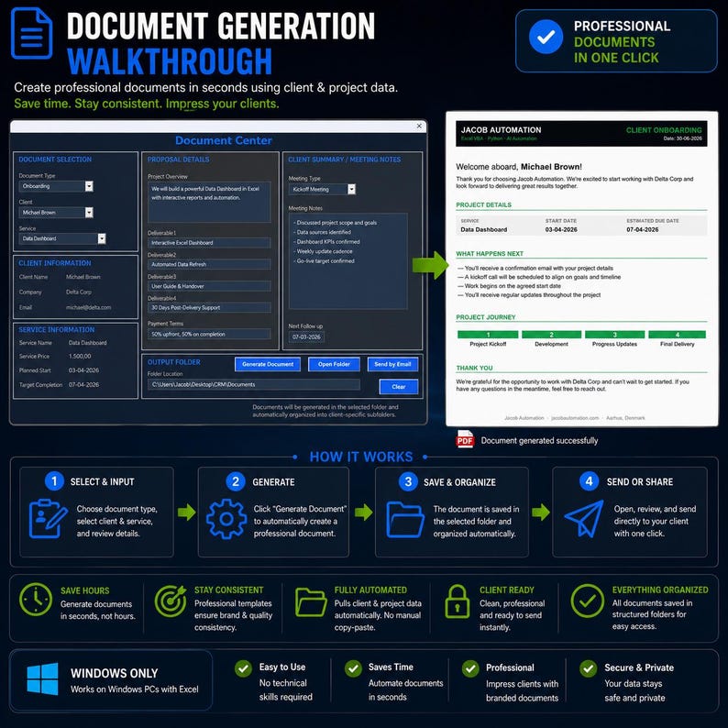Click the green folder icon by Fully Automated
Viewport: 728px width, 728px height.
(311, 602)
